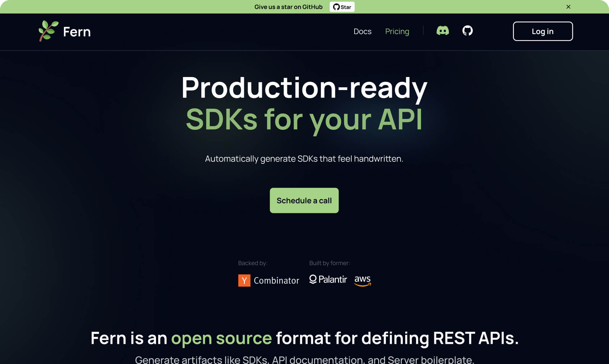Click 'Give us a star on GitHub' text
Screen dimensions: 609x364
[288, 7]
